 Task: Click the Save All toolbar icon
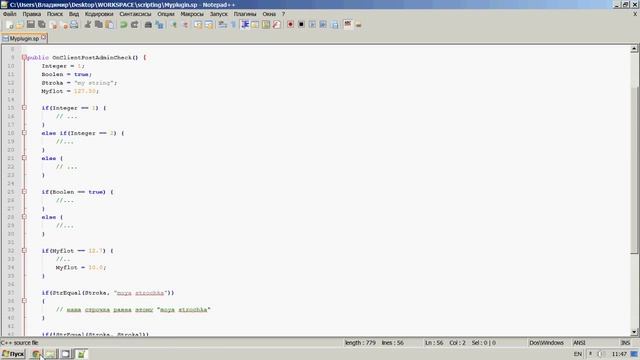pos(42,24)
